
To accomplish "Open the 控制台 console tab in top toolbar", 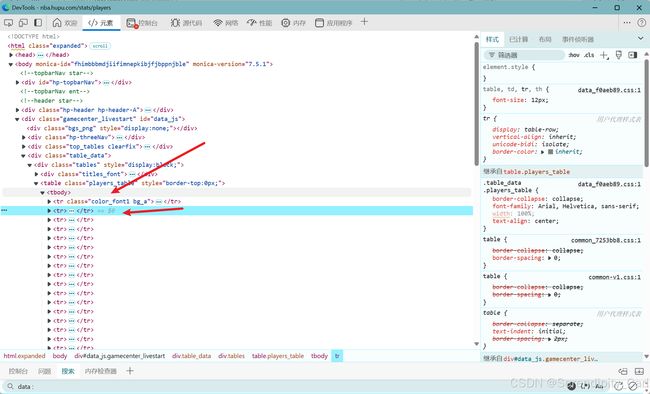I will point(142,23).
